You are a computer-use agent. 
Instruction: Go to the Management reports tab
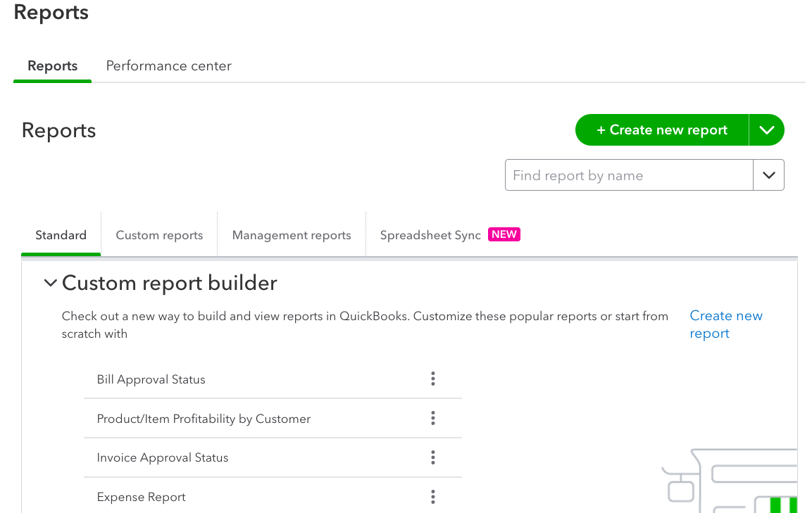point(292,236)
